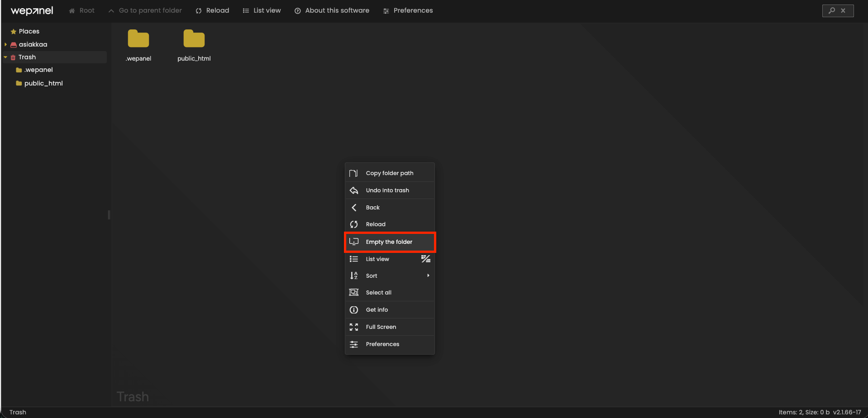Click the search magnifier icon
The height and width of the screenshot is (418, 868).
[832, 10]
